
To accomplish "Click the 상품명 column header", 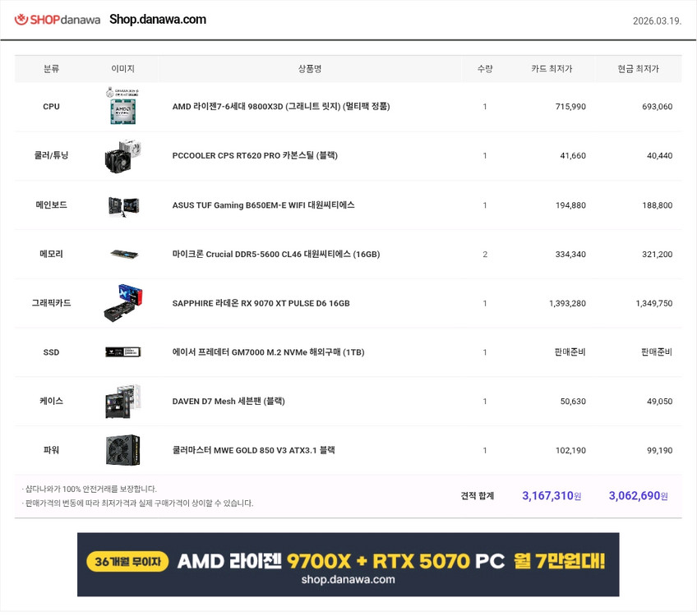I will (308, 69).
